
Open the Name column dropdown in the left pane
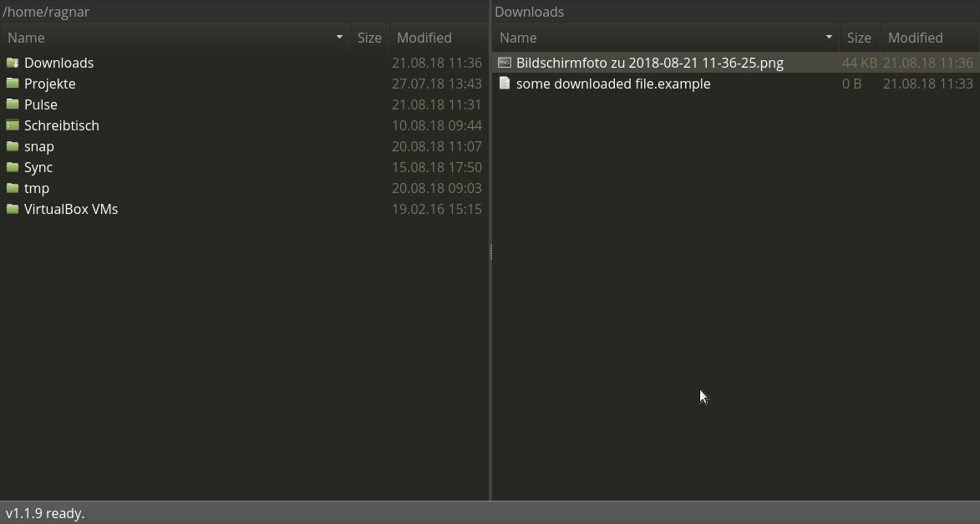click(x=339, y=37)
